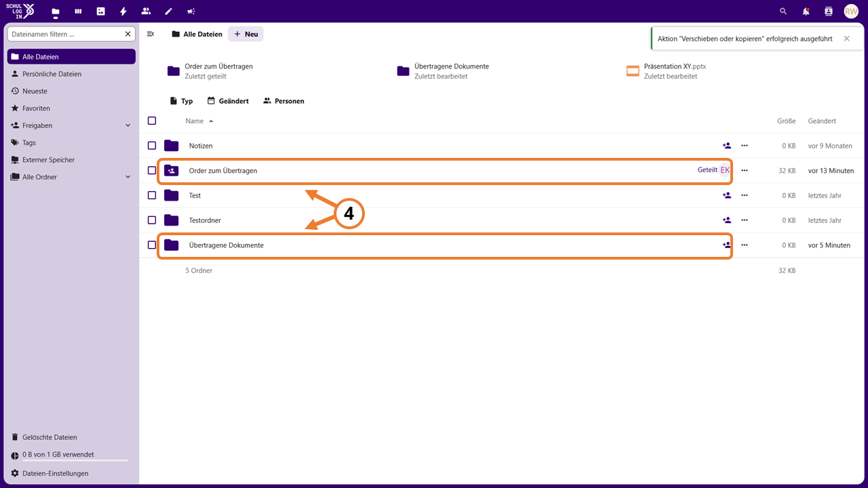Open the Activity lightning bolt icon
868x488 pixels.
(x=123, y=12)
